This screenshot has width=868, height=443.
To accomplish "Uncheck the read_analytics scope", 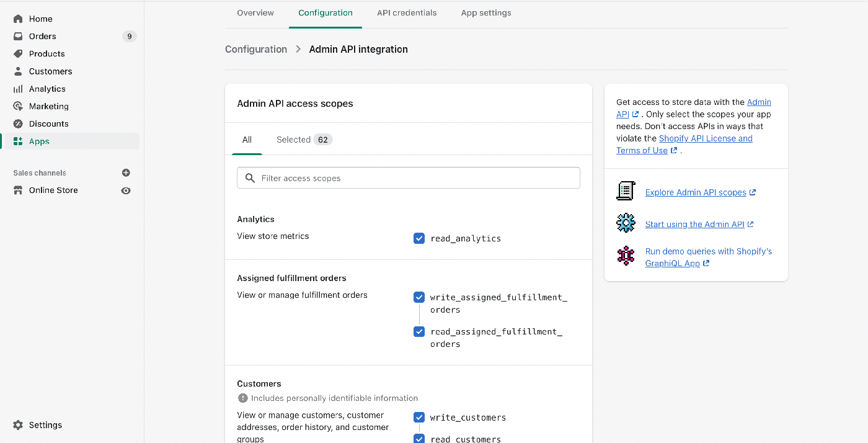I will 419,238.
